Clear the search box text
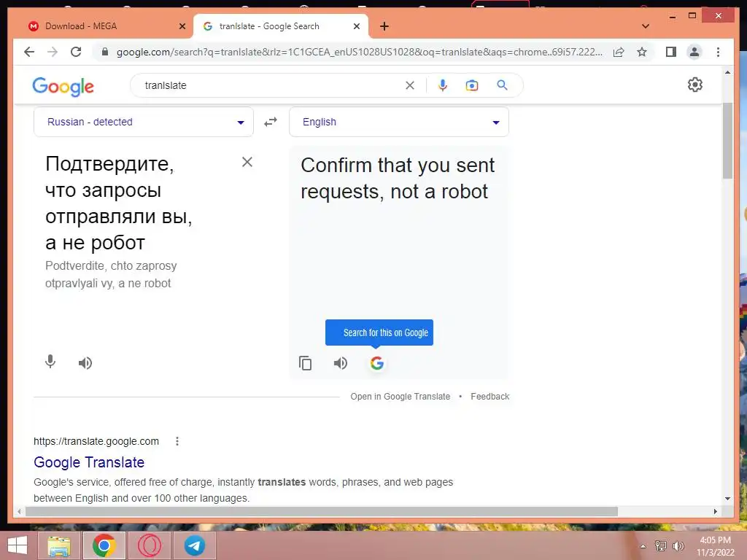 (x=410, y=85)
